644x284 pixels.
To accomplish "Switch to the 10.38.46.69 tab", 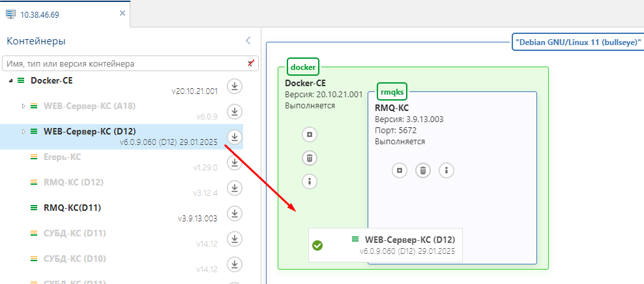I will pyautogui.click(x=65, y=14).
